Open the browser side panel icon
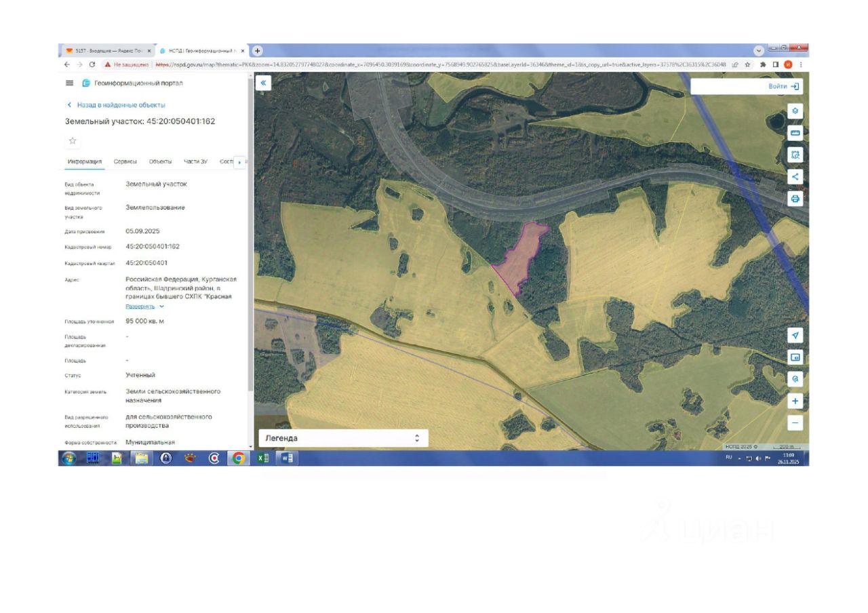Image resolution: width=868 pixels, height=613 pixels. click(776, 64)
